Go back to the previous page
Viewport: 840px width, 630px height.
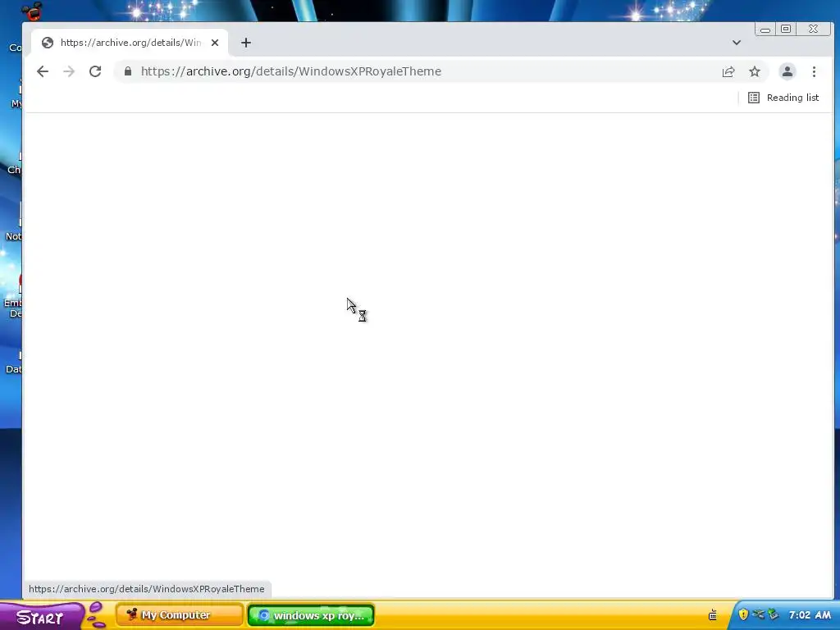(x=43, y=71)
